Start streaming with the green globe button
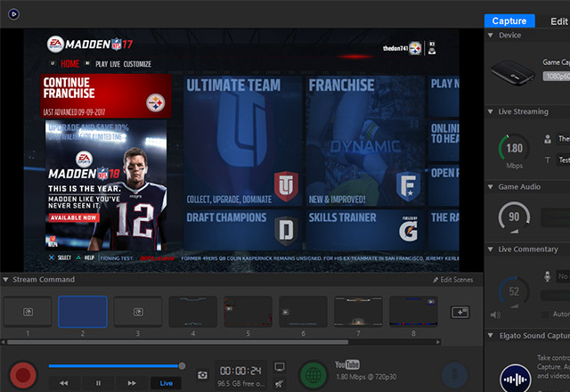Screen dimensions: 570x392 [x=313, y=375]
